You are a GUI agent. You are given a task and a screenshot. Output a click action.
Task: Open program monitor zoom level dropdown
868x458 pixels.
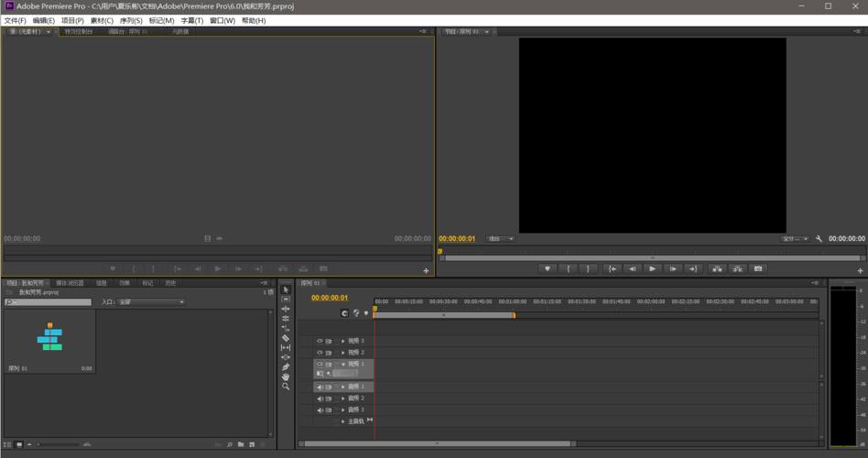[500, 239]
